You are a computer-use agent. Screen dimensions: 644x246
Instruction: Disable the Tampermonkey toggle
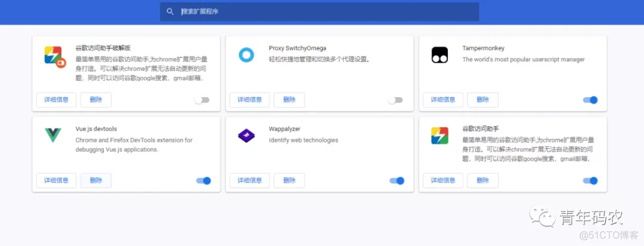click(590, 100)
